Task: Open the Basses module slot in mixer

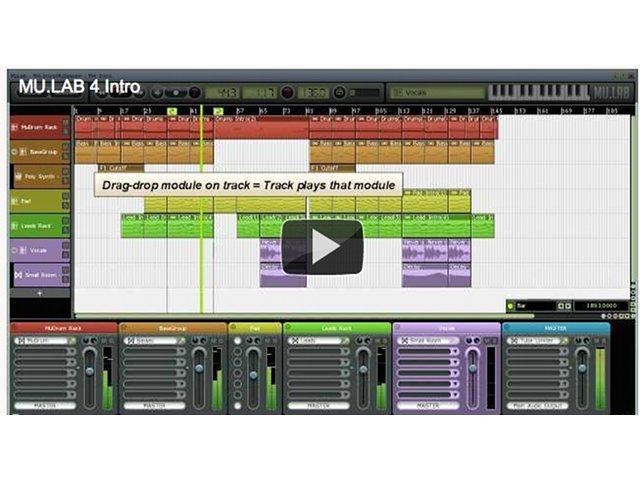Action: click(150, 340)
